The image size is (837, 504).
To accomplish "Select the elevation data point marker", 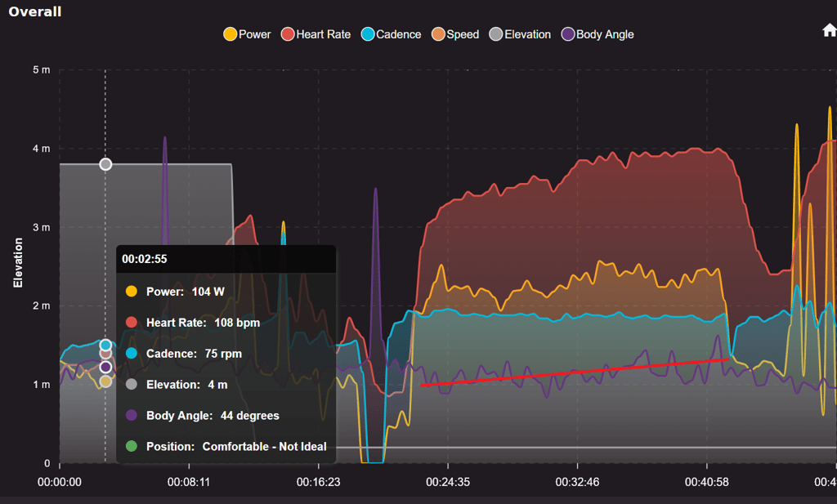I will pyautogui.click(x=105, y=164).
